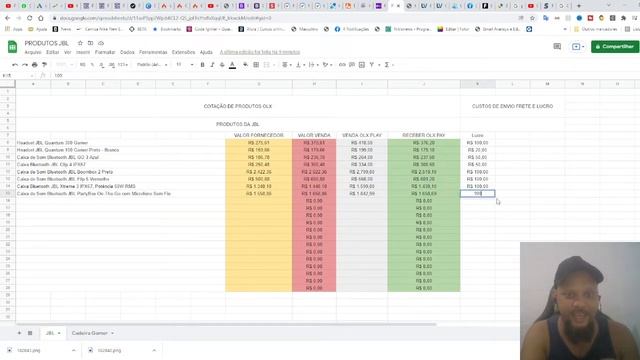Open the JBL sheet tab dropdown arrow

pyautogui.click(x=59, y=333)
